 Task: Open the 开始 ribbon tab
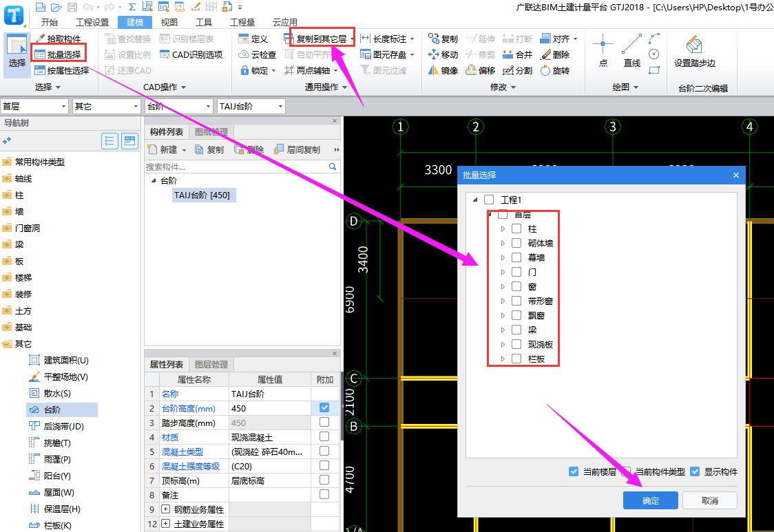tap(50, 22)
